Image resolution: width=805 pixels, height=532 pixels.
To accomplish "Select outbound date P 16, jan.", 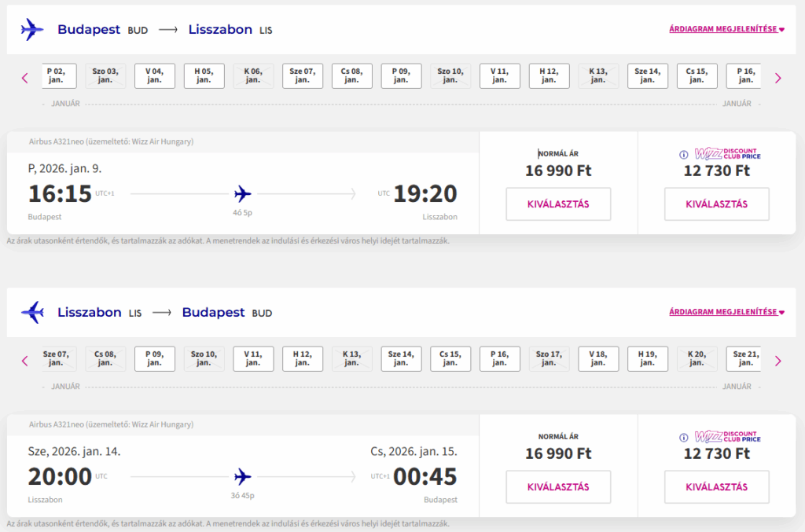I will (744, 75).
